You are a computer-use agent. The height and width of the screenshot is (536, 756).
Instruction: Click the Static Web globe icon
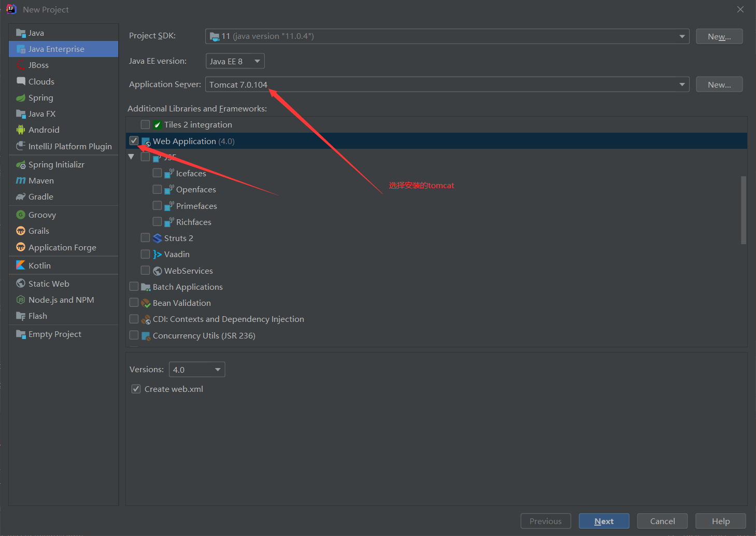coord(21,284)
